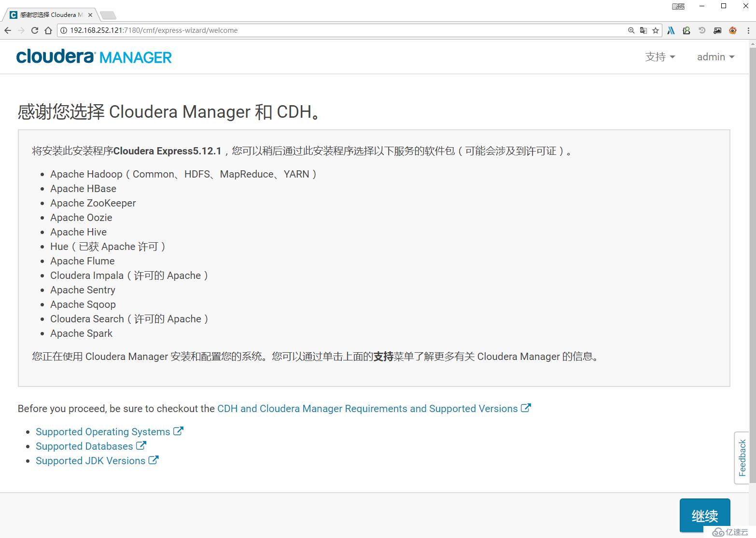Click the 'Apache Spark' list item
Viewport: 756px width, 538px height.
(x=81, y=333)
